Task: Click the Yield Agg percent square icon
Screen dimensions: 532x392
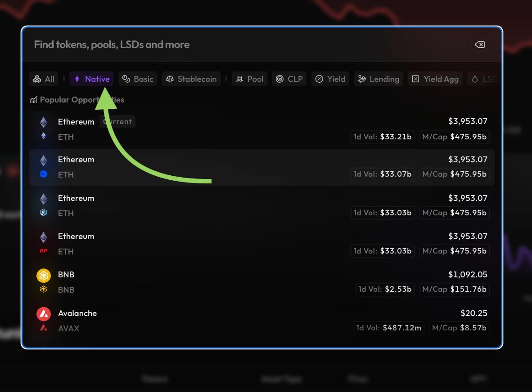Action: pos(415,79)
